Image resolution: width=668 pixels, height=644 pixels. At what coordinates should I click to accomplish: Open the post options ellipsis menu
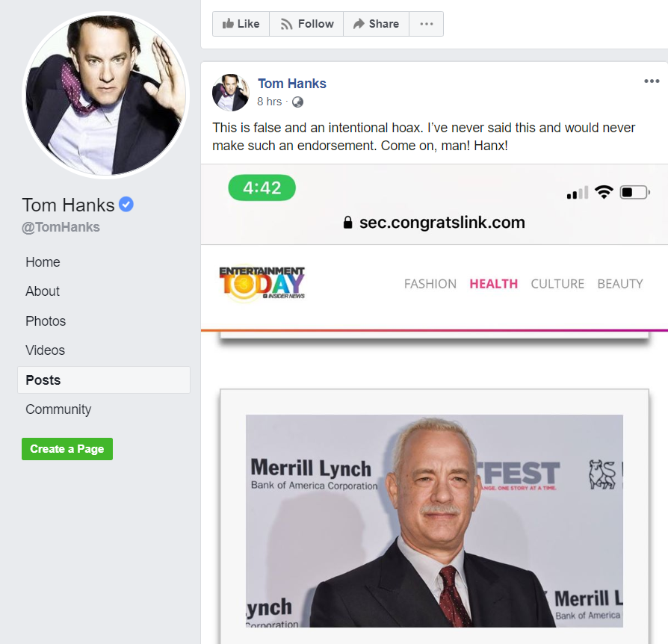tap(652, 81)
